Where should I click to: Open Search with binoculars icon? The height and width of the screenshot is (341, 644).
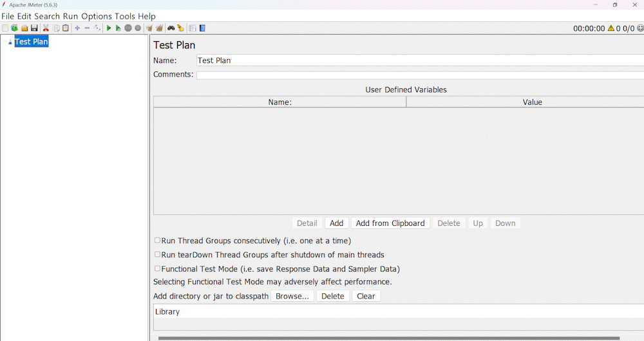point(171,28)
